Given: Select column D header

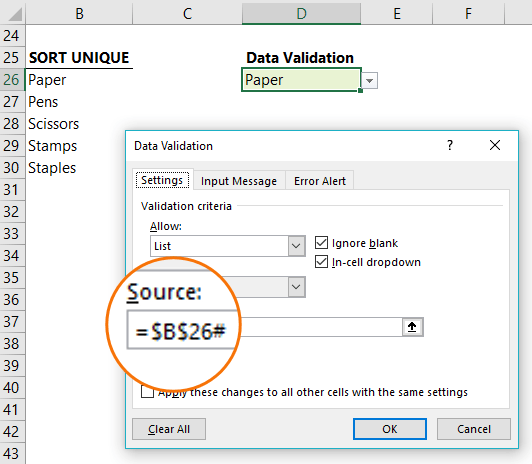Looking at the screenshot, I should [x=301, y=14].
